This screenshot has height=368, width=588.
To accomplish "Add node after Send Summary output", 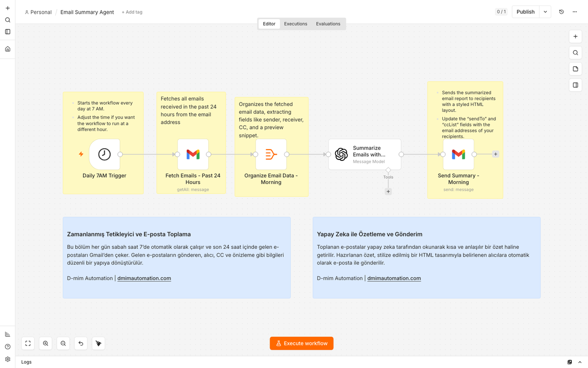I will coord(495,154).
